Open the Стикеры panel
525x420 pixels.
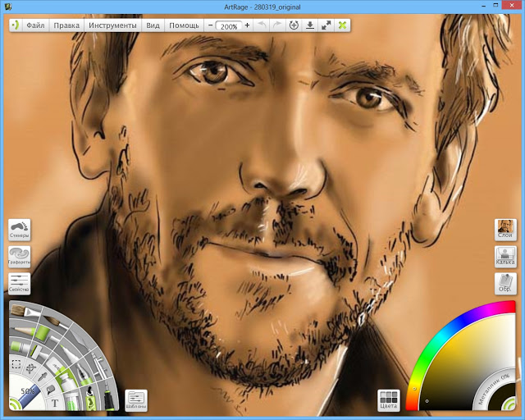pos(20,230)
